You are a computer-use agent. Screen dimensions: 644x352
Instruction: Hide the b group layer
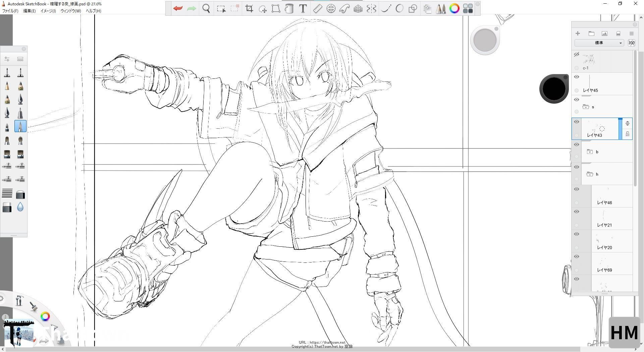(x=577, y=144)
